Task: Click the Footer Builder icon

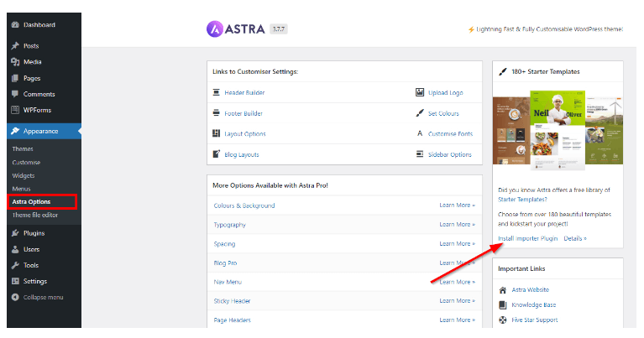Action: 216,112
